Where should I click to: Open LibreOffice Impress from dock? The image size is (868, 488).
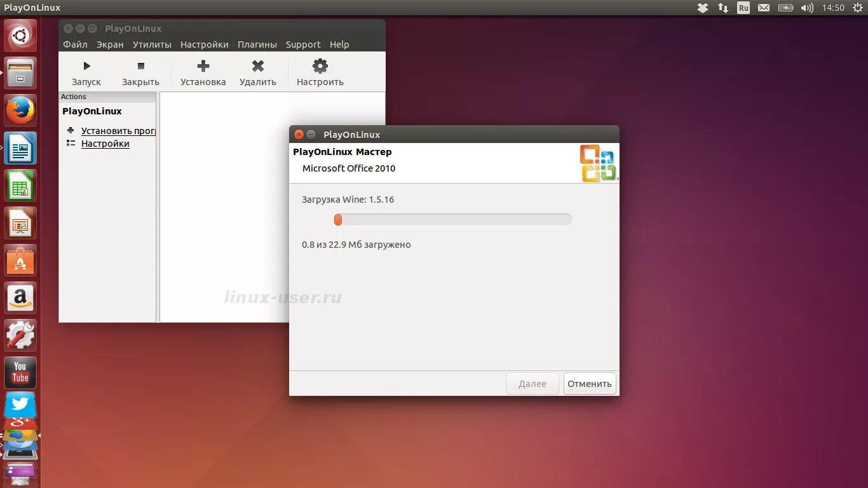pos(20,223)
